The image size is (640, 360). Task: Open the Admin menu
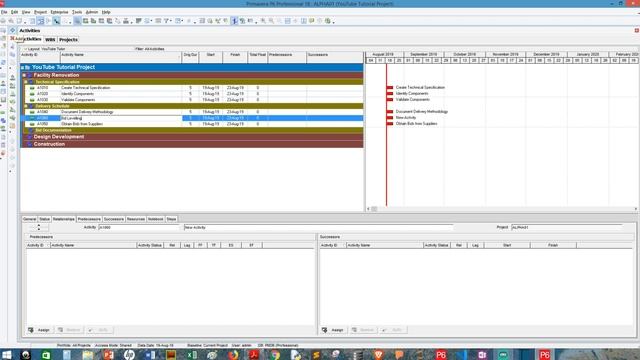[x=92, y=12]
